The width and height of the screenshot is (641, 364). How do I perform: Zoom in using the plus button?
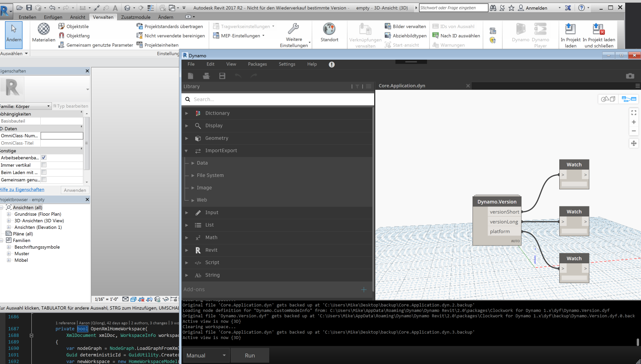point(634,122)
